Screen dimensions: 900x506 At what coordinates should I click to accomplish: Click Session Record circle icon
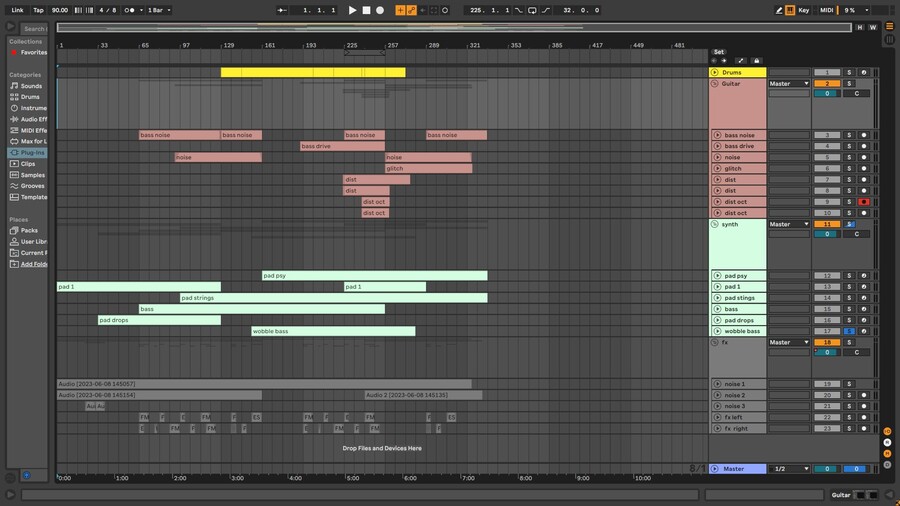click(x=445, y=10)
